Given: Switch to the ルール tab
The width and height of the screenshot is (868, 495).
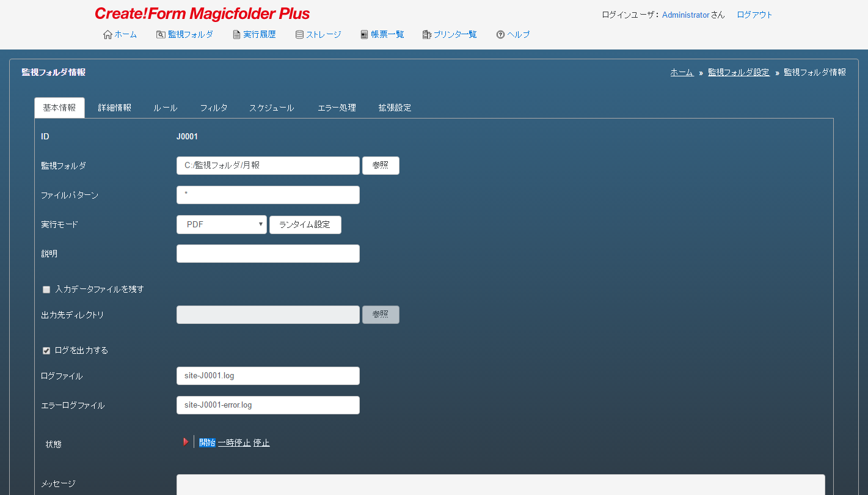Looking at the screenshot, I should click(x=166, y=108).
